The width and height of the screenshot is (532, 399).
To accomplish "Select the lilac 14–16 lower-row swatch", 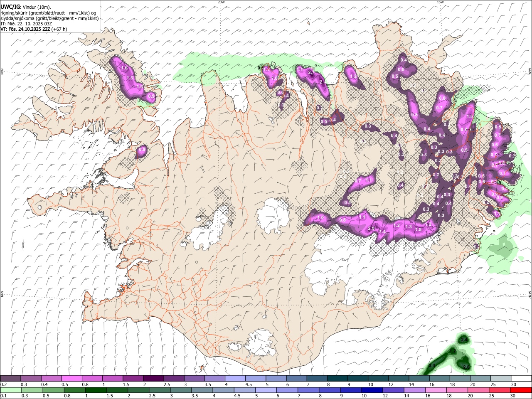I will [x=414, y=390].
